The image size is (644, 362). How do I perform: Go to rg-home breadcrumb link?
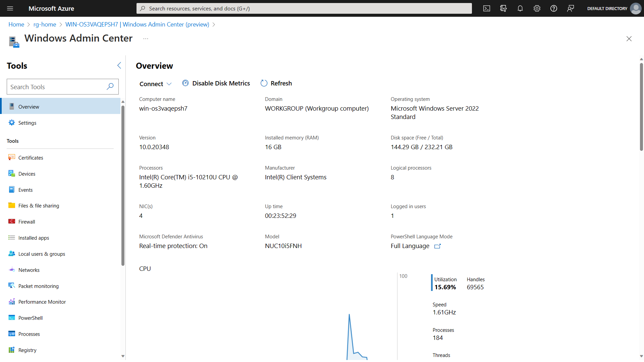(x=45, y=24)
